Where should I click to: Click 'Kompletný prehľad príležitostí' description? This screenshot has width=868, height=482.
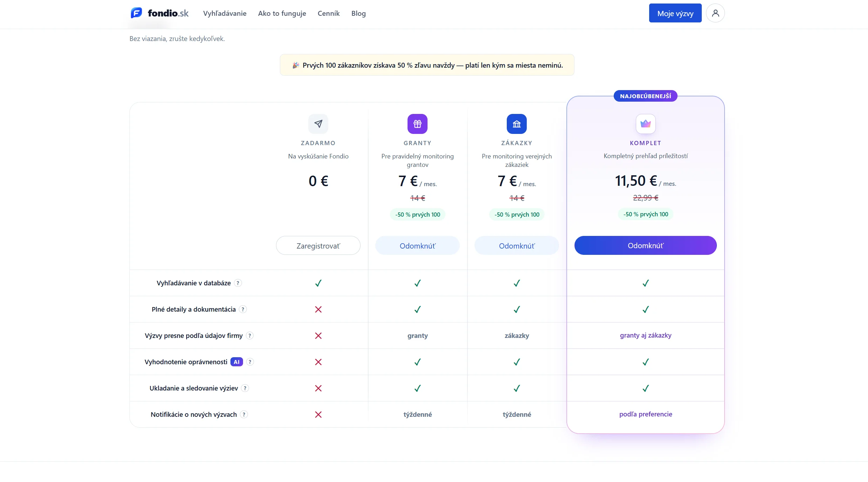[x=646, y=156]
